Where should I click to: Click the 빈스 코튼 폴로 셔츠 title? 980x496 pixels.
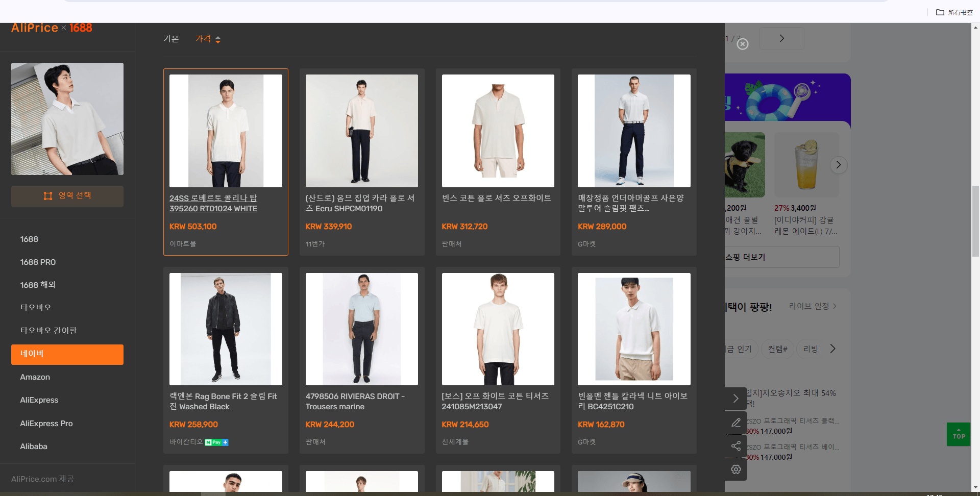click(x=497, y=198)
